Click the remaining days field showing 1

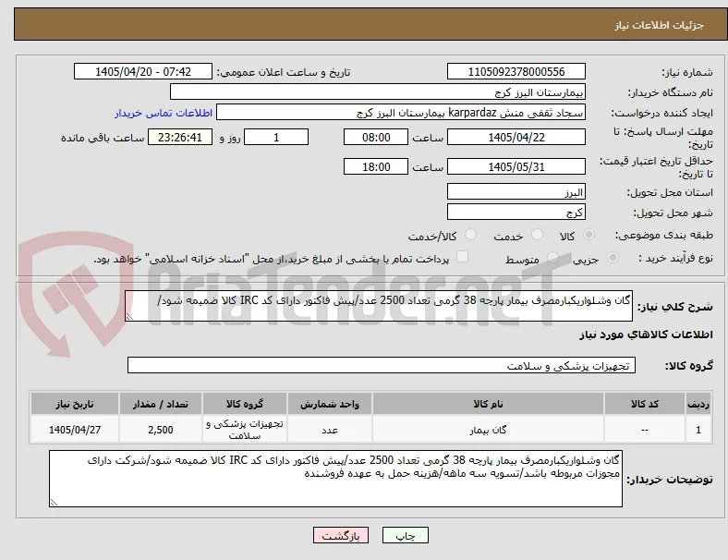(276, 137)
